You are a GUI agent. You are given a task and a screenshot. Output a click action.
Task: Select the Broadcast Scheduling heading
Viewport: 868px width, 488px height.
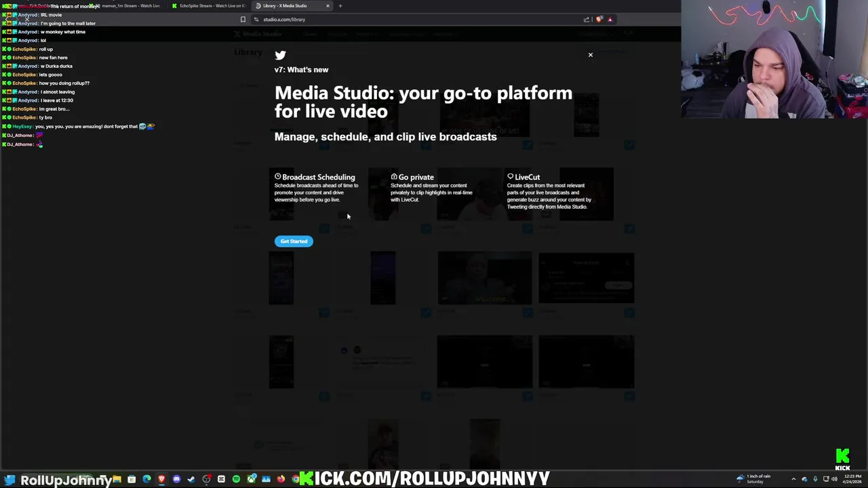pyautogui.click(x=318, y=177)
